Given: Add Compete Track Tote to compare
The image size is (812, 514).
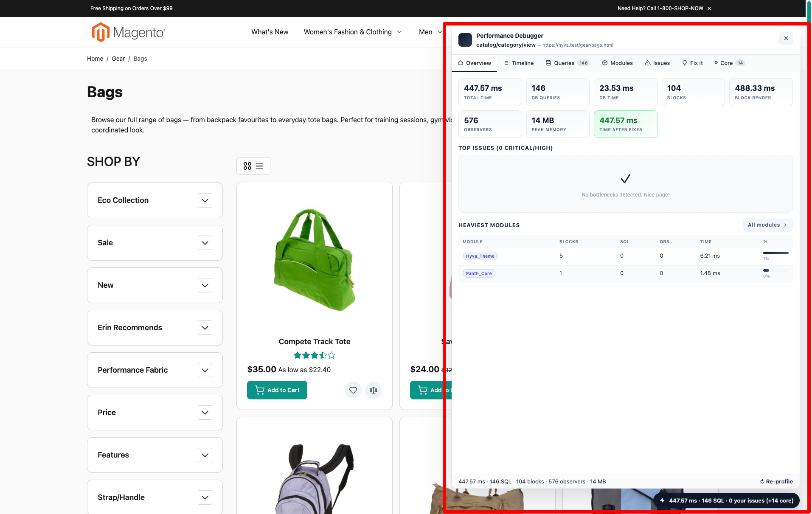Looking at the screenshot, I should [374, 390].
